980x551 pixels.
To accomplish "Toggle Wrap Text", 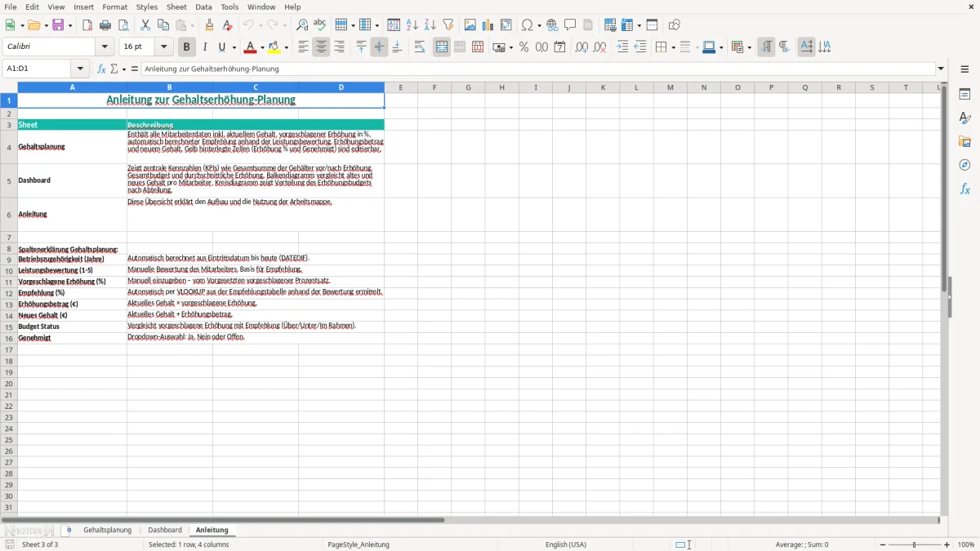I will pos(419,47).
